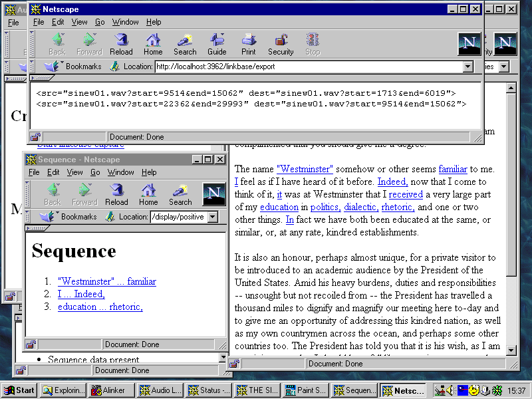Expand the collapsed toolbar tab in Sequence window

(x=37, y=228)
